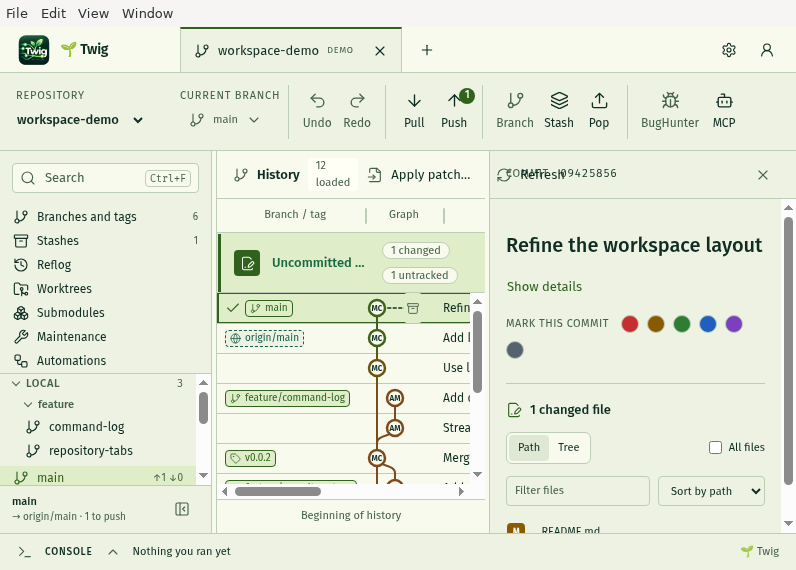Viewport: 796px width, 570px height.
Task: Click Apply patch button
Action: [x=419, y=175]
